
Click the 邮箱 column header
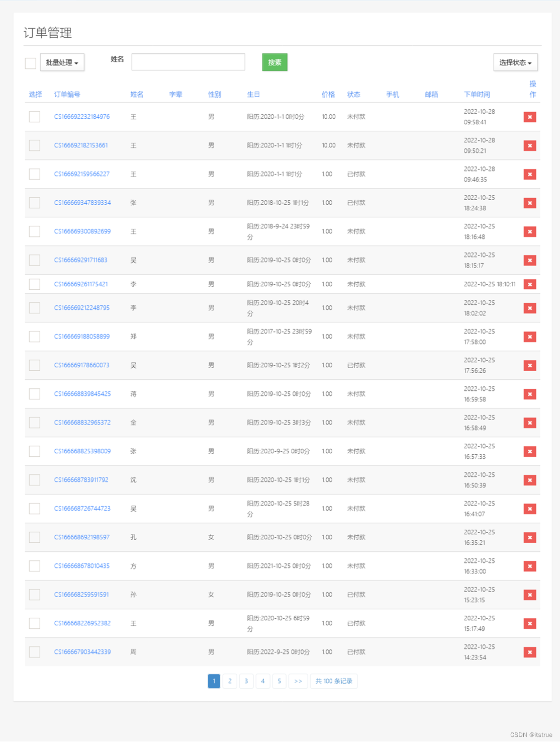(x=431, y=95)
